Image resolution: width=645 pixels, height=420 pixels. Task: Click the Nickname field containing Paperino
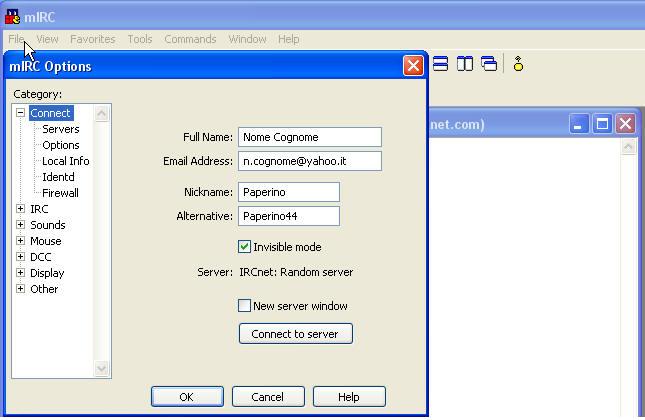coord(288,192)
